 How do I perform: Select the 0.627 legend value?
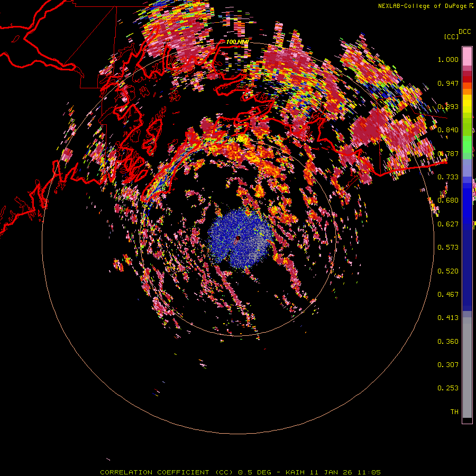click(x=448, y=224)
